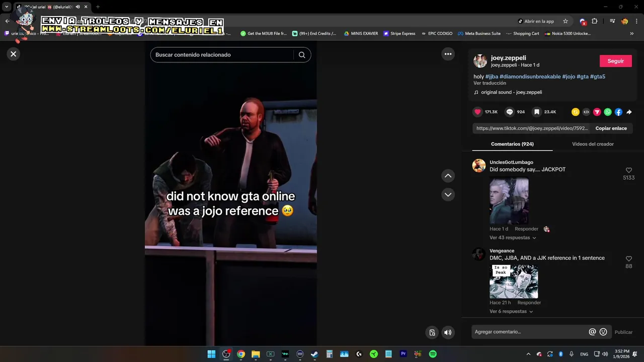Share video via Facebook icon
644x362 pixels.
pyautogui.click(x=618, y=112)
